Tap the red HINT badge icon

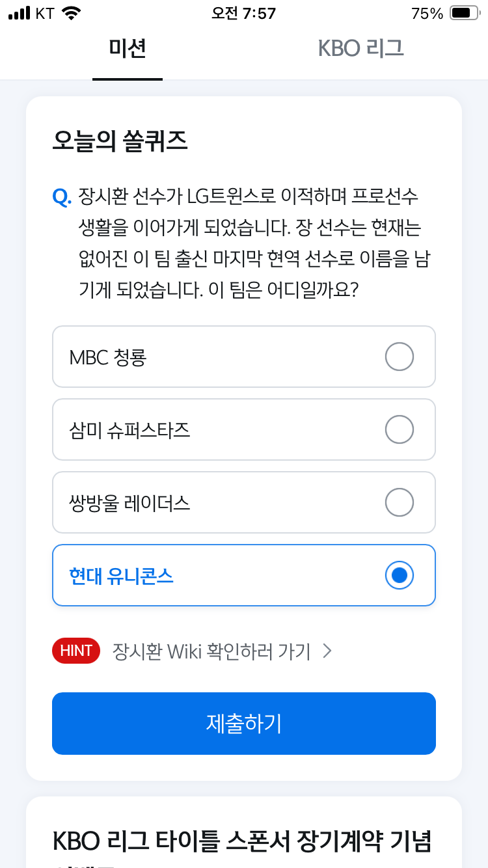coord(76,650)
